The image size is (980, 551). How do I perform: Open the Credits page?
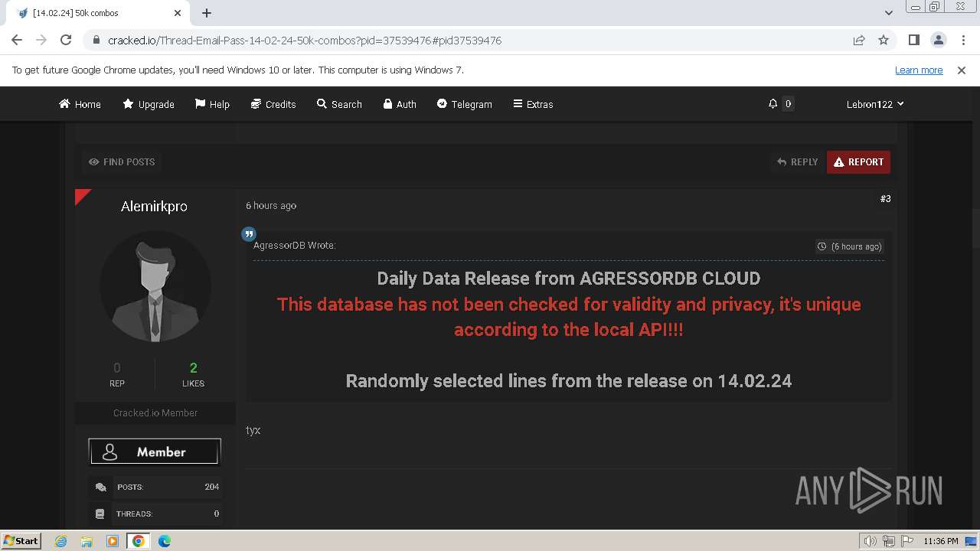click(x=273, y=104)
